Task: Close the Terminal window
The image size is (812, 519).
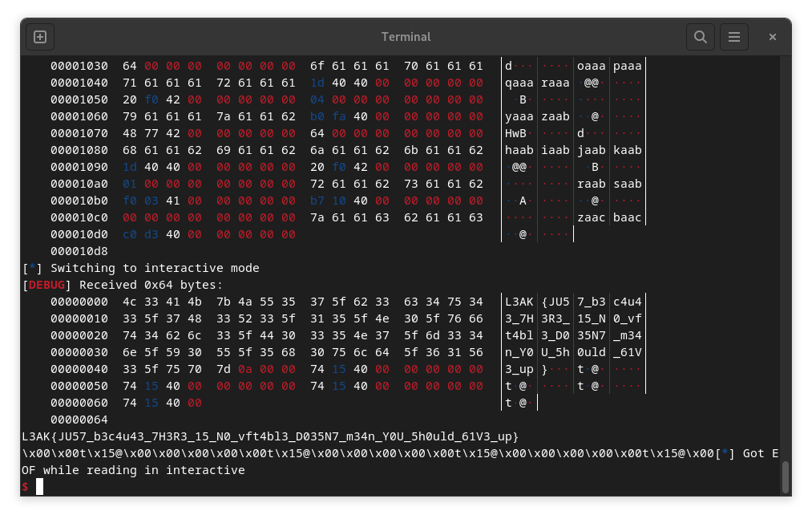Action: pyautogui.click(x=773, y=37)
